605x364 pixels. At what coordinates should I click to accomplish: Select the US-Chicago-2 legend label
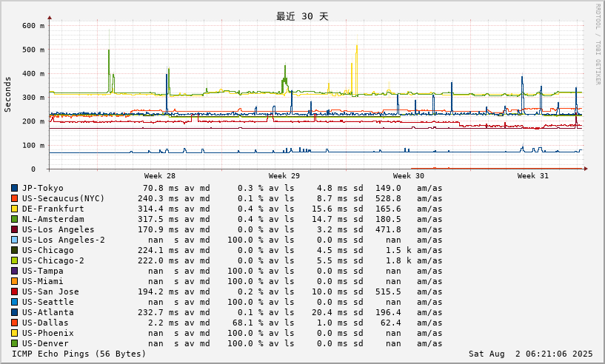(53, 260)
